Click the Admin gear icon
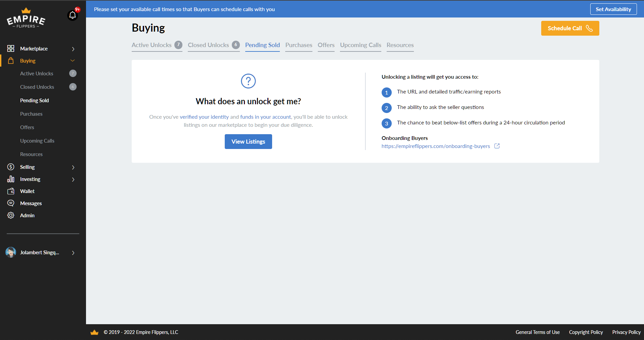 [x=11, y=215]
